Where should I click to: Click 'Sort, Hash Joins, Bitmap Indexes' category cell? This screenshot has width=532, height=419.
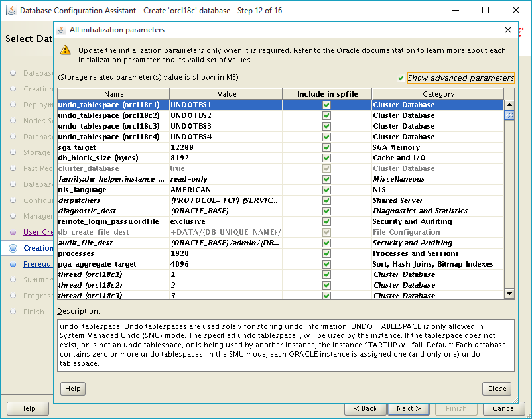438,264
